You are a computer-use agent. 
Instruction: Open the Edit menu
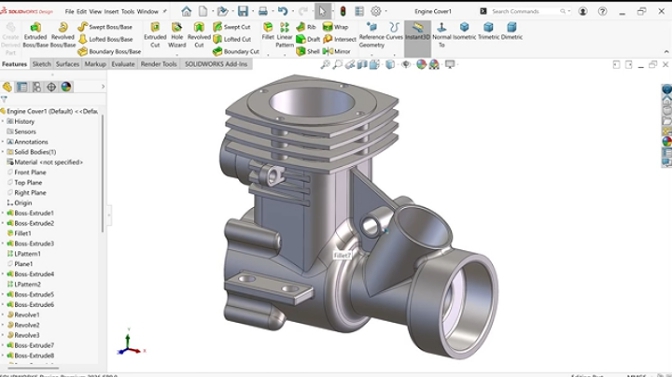point(82,12)
